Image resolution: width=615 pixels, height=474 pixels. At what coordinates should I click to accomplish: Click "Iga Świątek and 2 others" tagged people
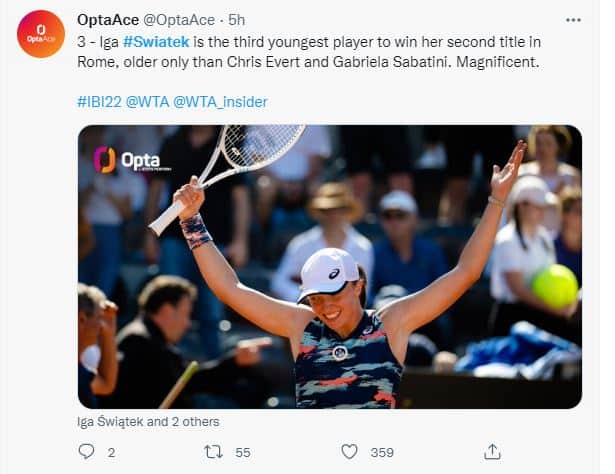[148, 422]
